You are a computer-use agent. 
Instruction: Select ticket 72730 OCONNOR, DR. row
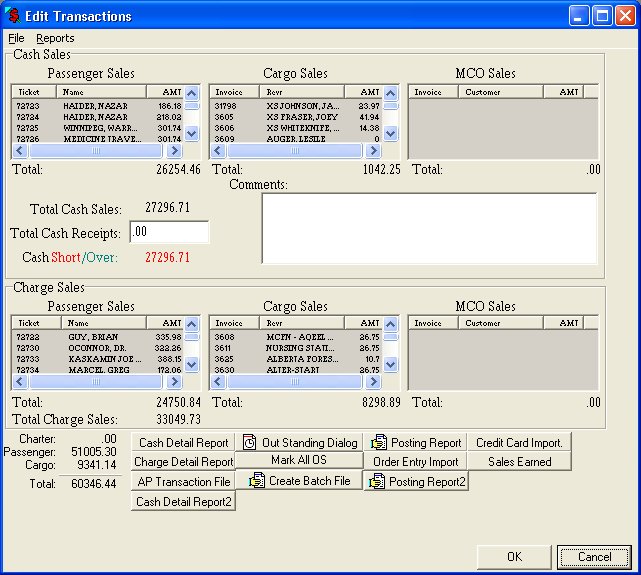click(98, 348)
